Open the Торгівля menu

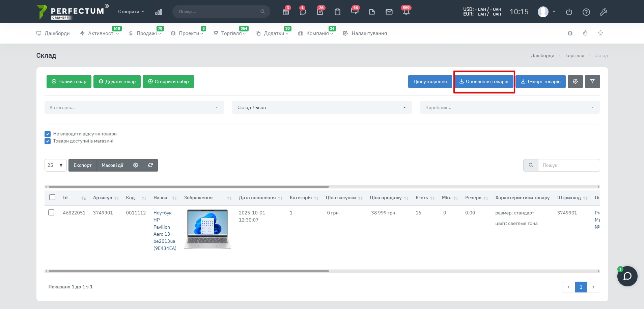(231, 33)
